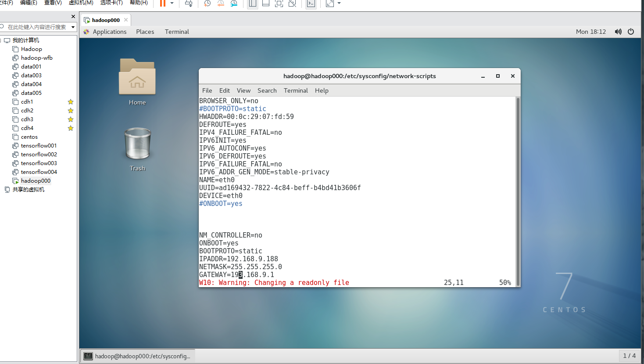
Task: Toggle the thumbnail bar view icon
Action: [266, 4]
